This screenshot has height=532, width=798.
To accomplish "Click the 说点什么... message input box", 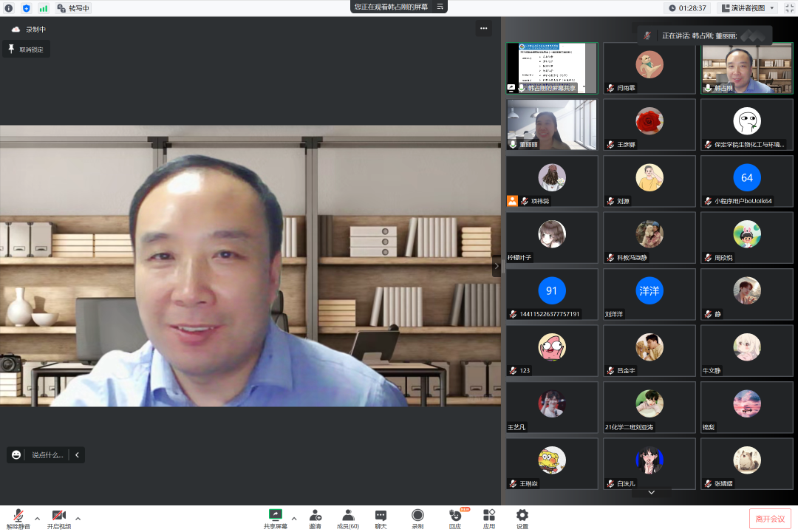I will [x=47, y=455].
